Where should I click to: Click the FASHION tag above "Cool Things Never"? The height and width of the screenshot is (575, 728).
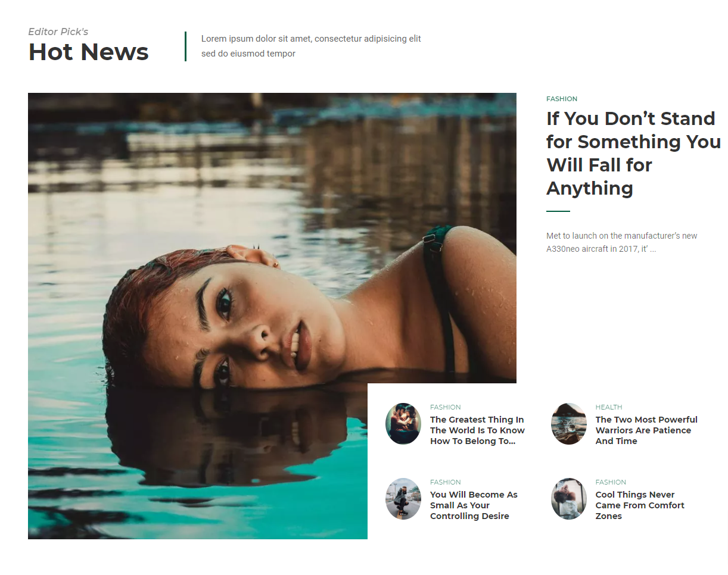[611, 482]
